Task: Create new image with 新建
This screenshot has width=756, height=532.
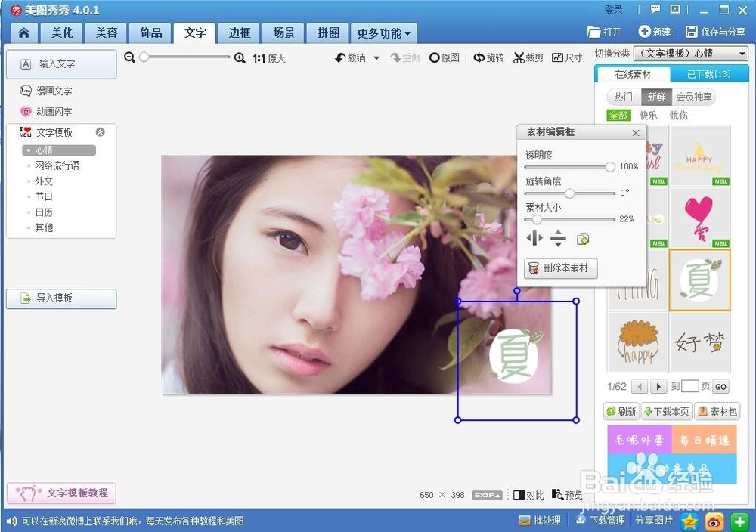Action: [x=655, y=32]
